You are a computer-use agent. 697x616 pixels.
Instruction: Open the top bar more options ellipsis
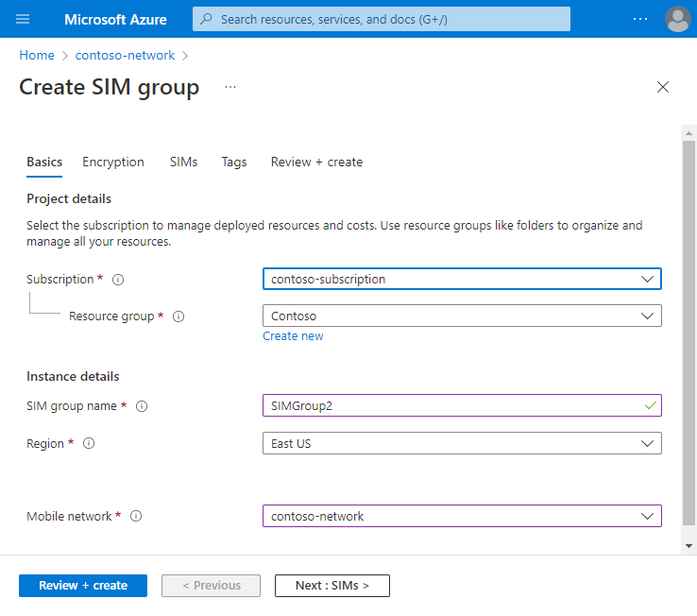click(x=640, y=19)
